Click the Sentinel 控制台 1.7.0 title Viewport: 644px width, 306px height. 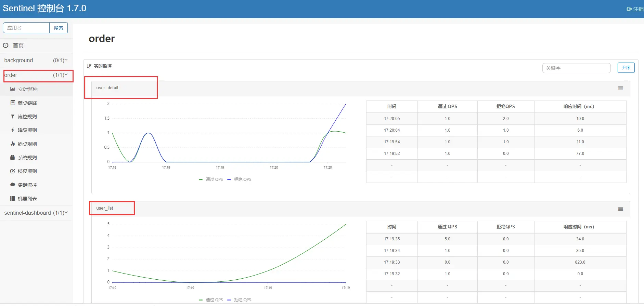44,8
